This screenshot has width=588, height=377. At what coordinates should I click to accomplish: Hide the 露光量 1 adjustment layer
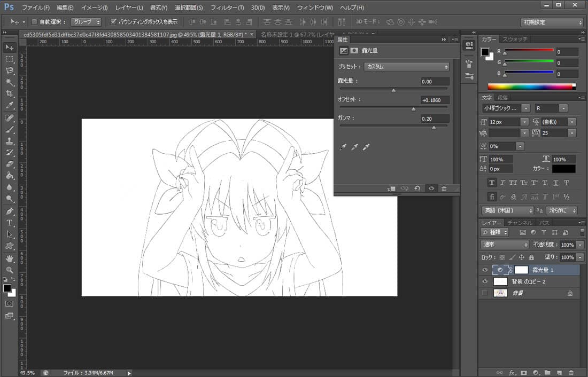(x=485, y=270)
